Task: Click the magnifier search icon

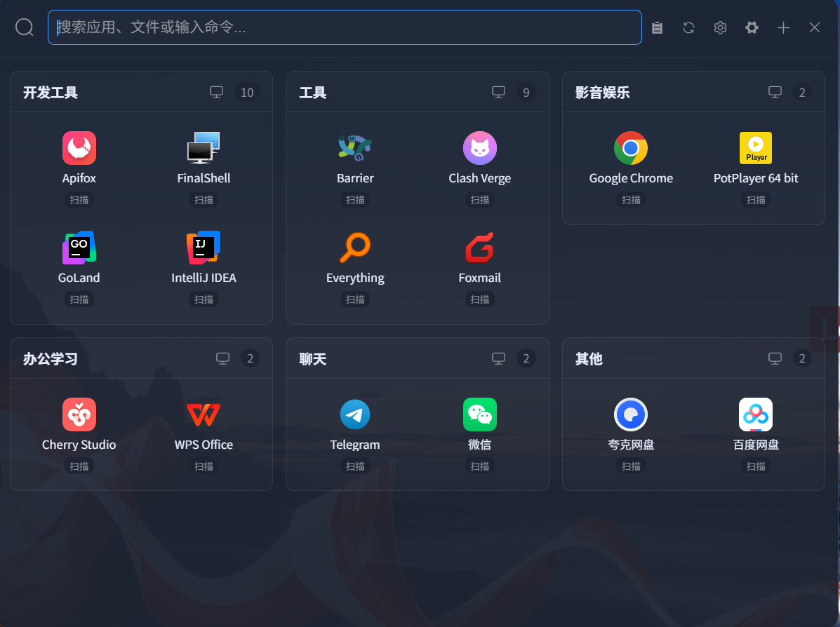Action: (x=24, y=27)
